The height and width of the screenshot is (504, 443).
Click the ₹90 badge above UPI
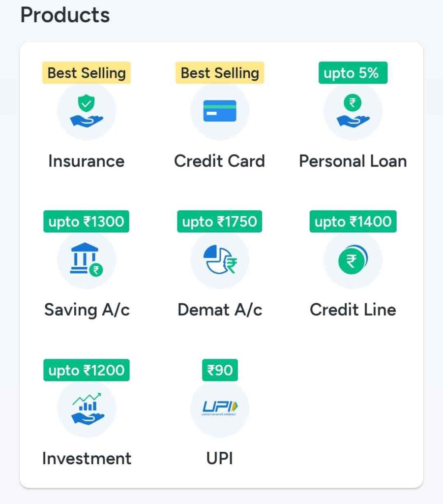coord(220,370)
